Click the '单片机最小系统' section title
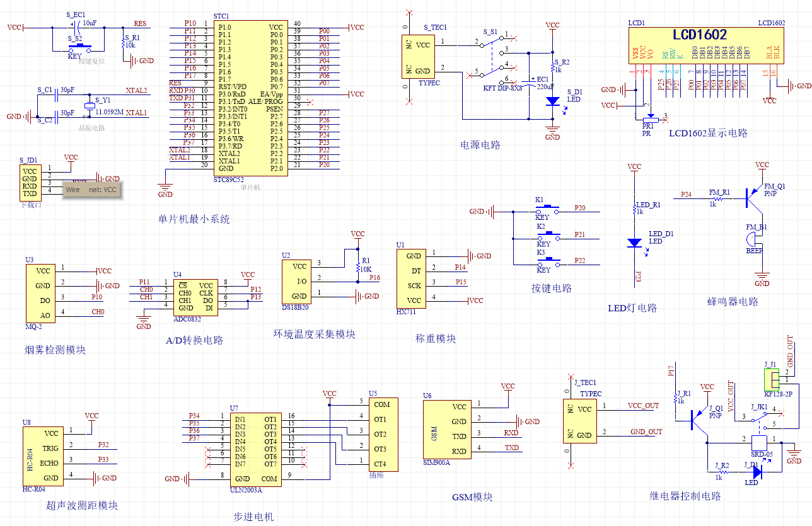This screenshot has height=526, width=812. point(194,220)
